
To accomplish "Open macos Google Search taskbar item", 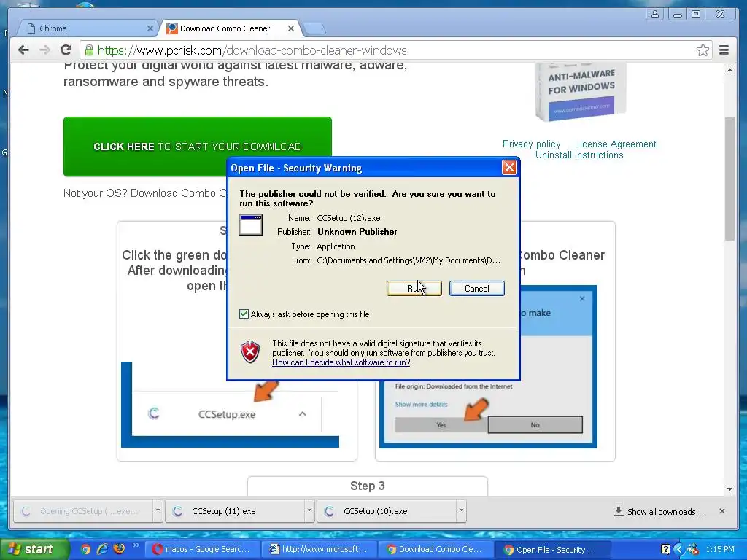I will click(x=203, y=550).
